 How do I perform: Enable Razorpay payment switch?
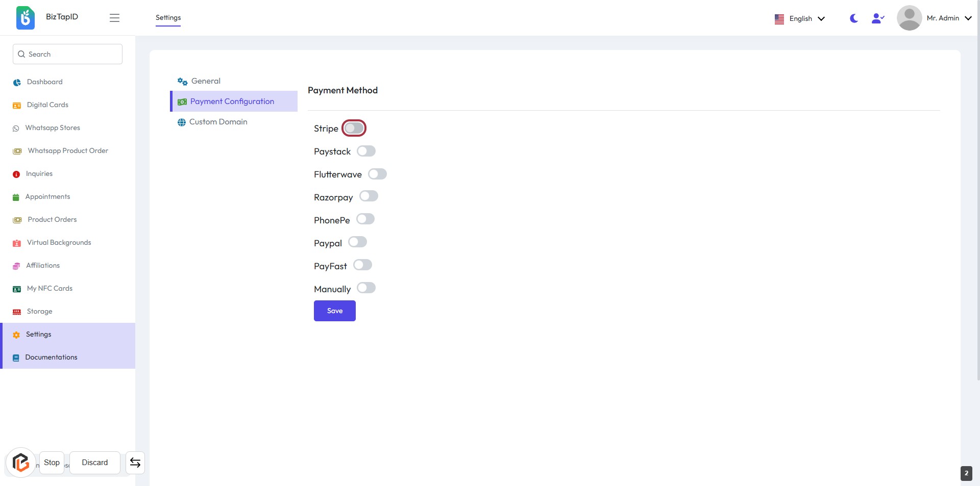[369, 196]
